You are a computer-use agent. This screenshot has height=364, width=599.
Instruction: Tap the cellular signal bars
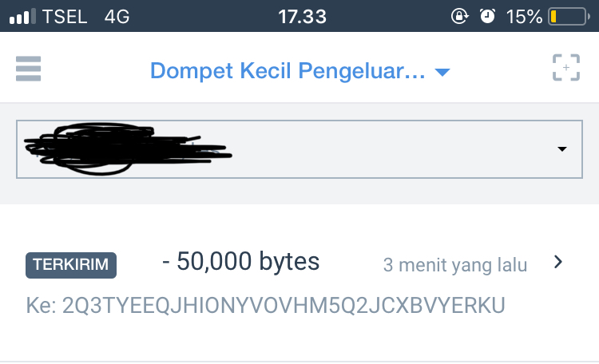(x=22, y=17)
